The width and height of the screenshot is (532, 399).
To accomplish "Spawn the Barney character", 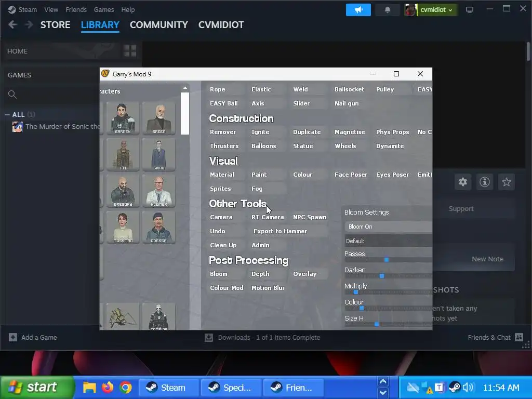I will pos(123,118).
